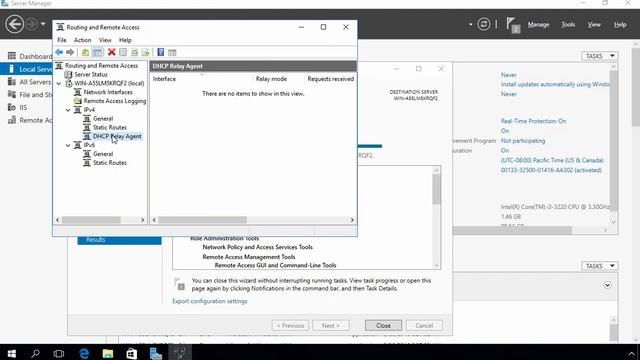
Task: Toggle the Show/Hide Action Pane icon
Action: [x=172, y=52]
